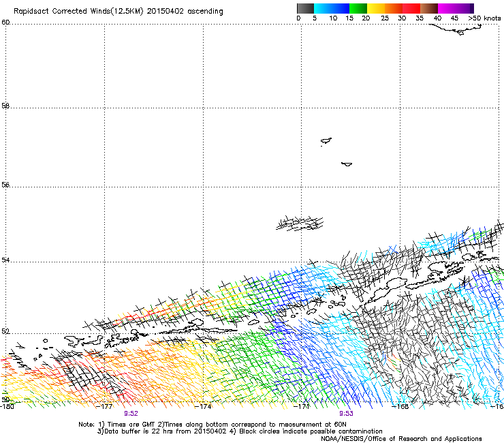Select the 58 latitude axis label
The height and width of the screenshot is (443, 504).
point(5,106)
